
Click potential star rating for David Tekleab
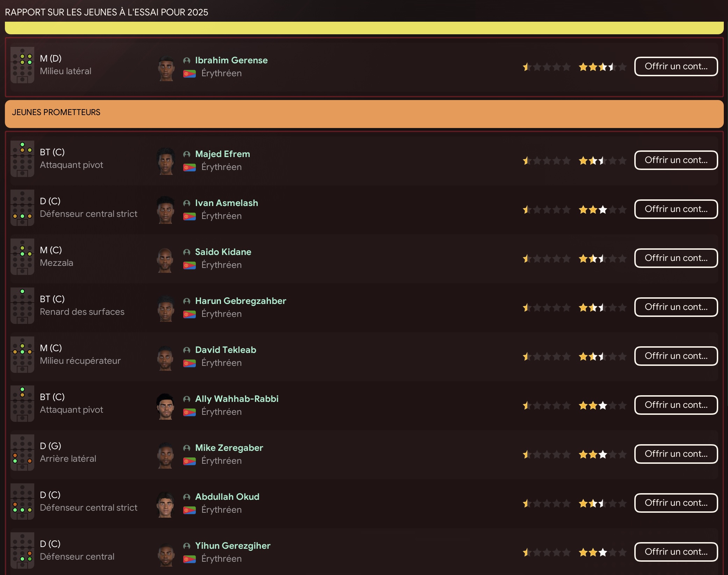click(x=602, y=357)
